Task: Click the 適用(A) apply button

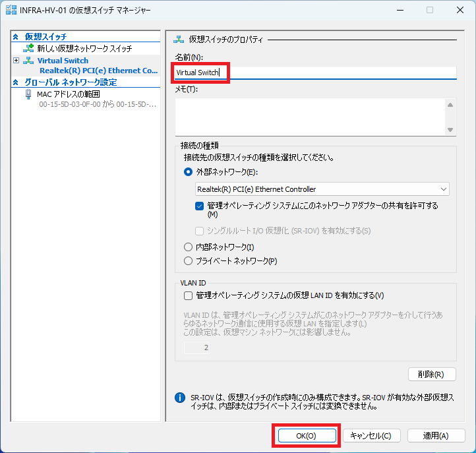Action: [x=436, y=436]
